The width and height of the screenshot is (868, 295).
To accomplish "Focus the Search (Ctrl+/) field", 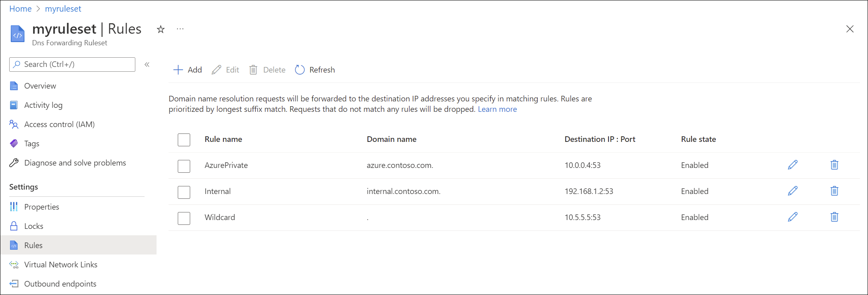I will tap(72, 64).
